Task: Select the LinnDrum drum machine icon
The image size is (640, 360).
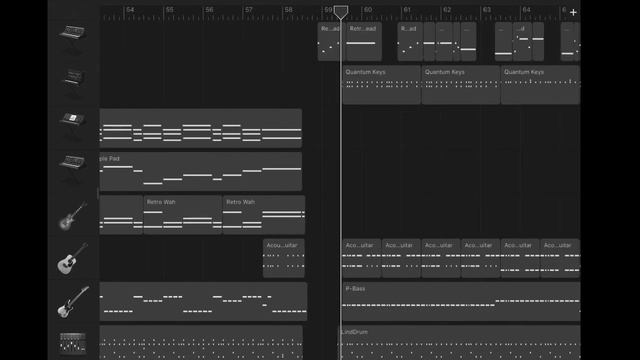Action: (73, 343)
